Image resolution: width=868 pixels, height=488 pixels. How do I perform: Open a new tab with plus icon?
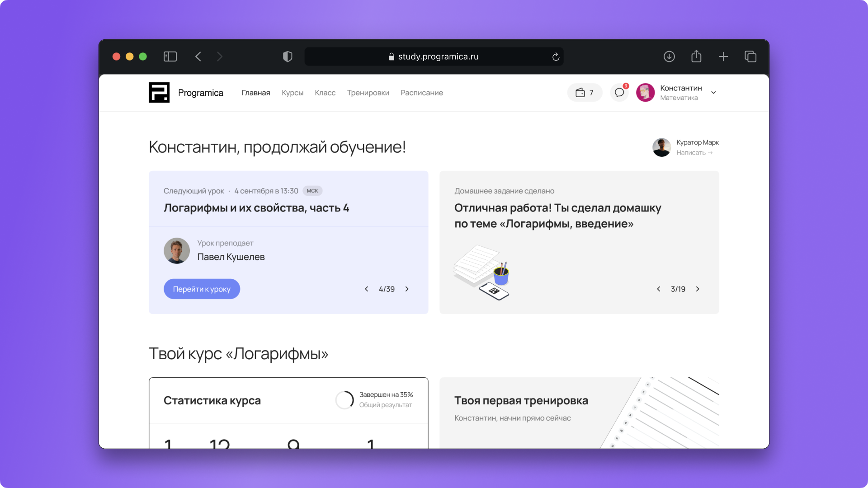pos(723,56)
